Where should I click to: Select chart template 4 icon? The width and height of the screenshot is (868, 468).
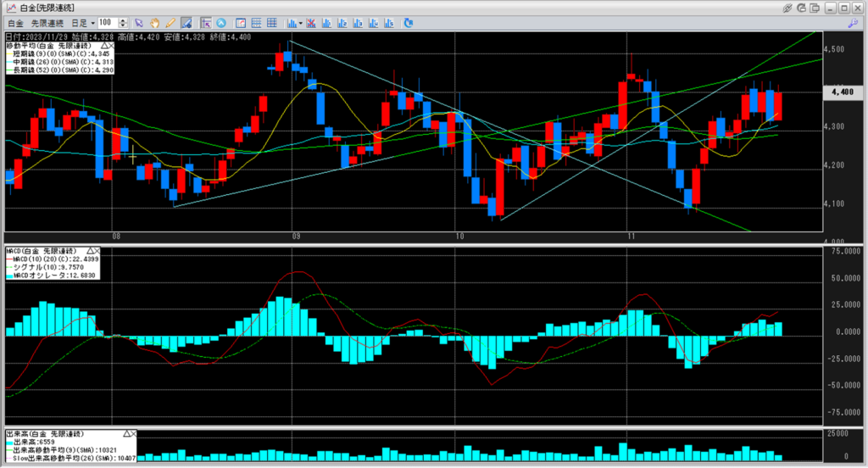pos(373,23)
